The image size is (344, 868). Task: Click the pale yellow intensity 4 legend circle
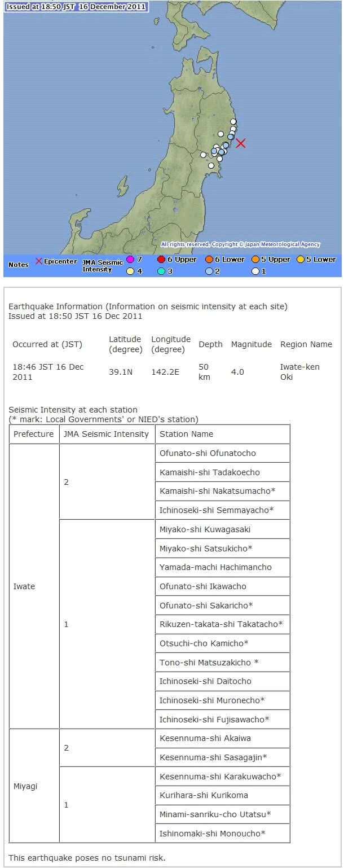(130, 271)
